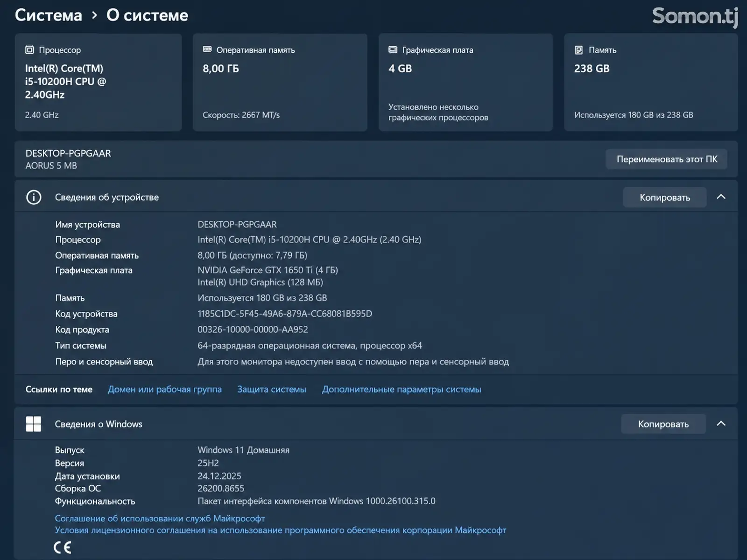The image size is (747, 560).
Task: Click the processor chip icon
Action: tap(29, 50)
